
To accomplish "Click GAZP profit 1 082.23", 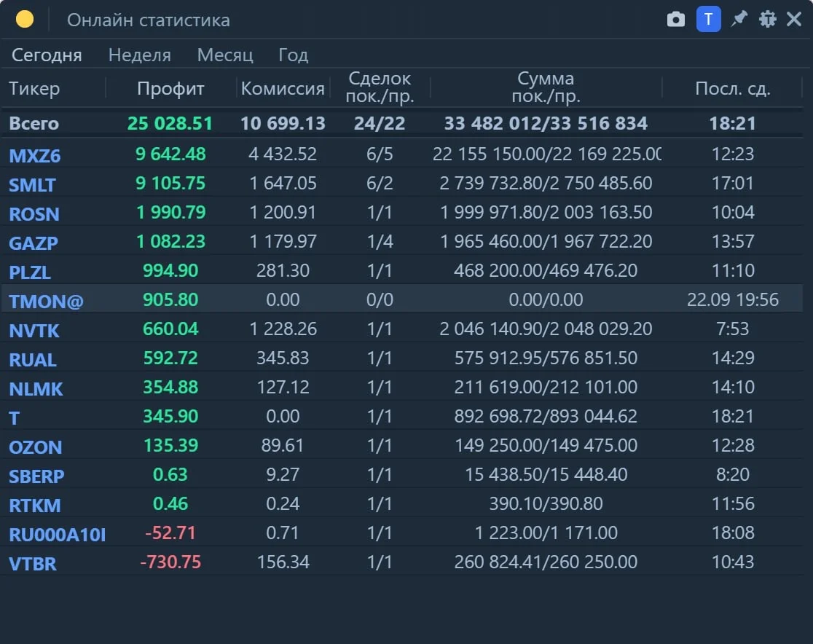I will pos(170,241).
